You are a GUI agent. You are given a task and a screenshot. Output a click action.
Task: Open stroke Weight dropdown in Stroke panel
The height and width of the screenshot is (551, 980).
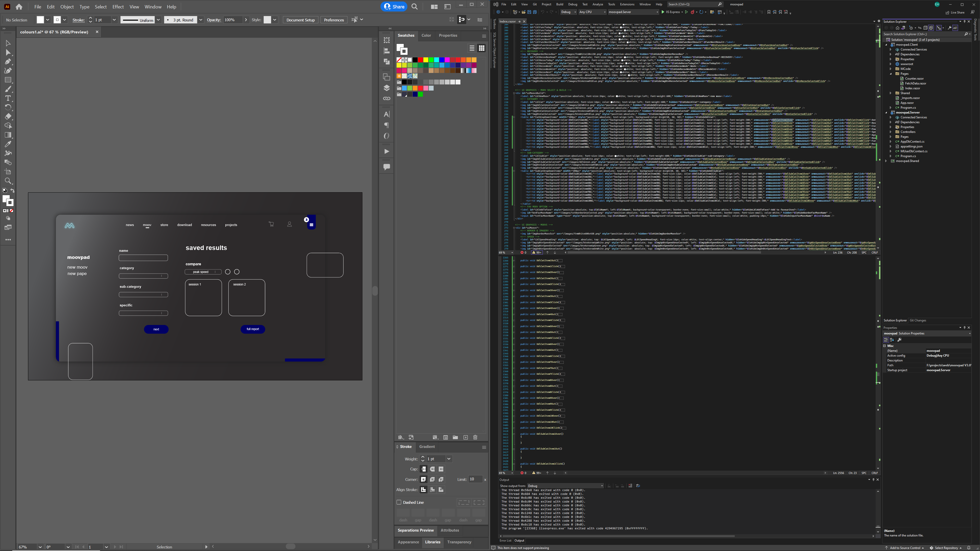[x=449, y=459]
